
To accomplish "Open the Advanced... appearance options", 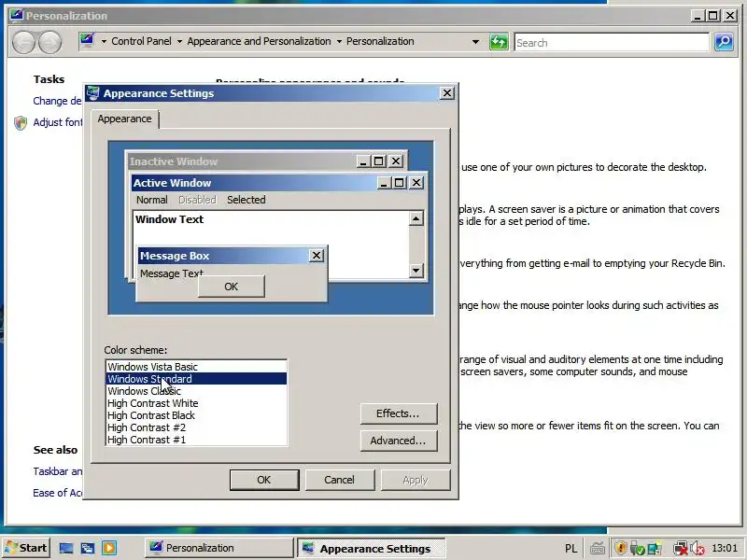I will pos(399,441).
